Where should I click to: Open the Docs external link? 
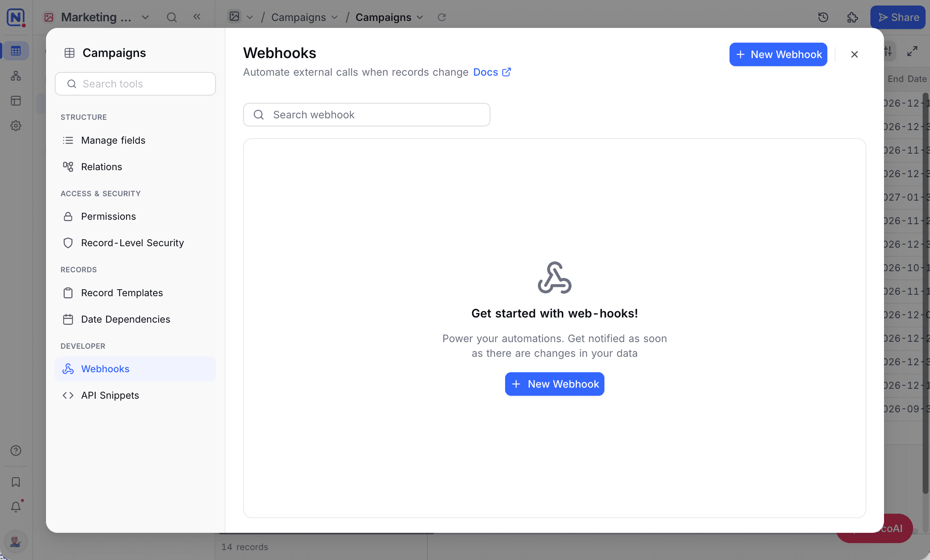[x=492, y=72]
